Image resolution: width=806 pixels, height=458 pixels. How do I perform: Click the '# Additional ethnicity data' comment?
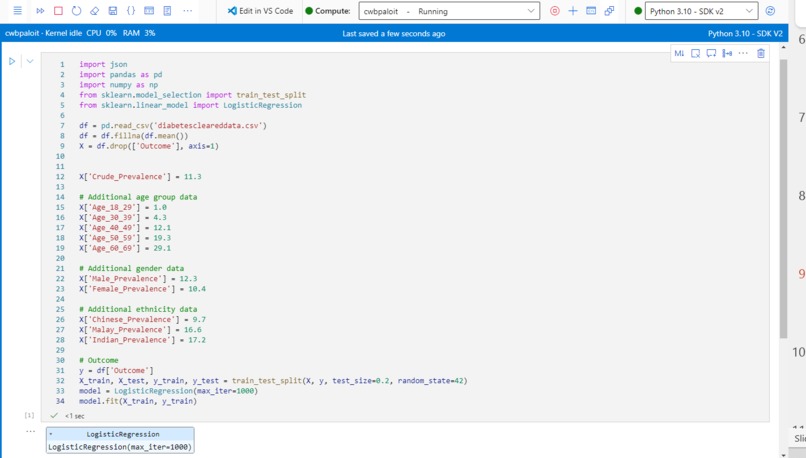click(x=138, y=309)
